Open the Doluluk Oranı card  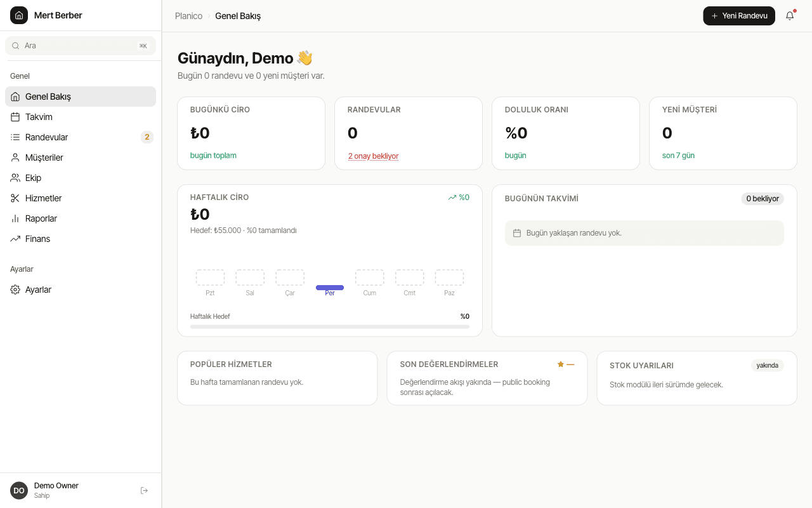pyautogui.click(x=566, y=133)
